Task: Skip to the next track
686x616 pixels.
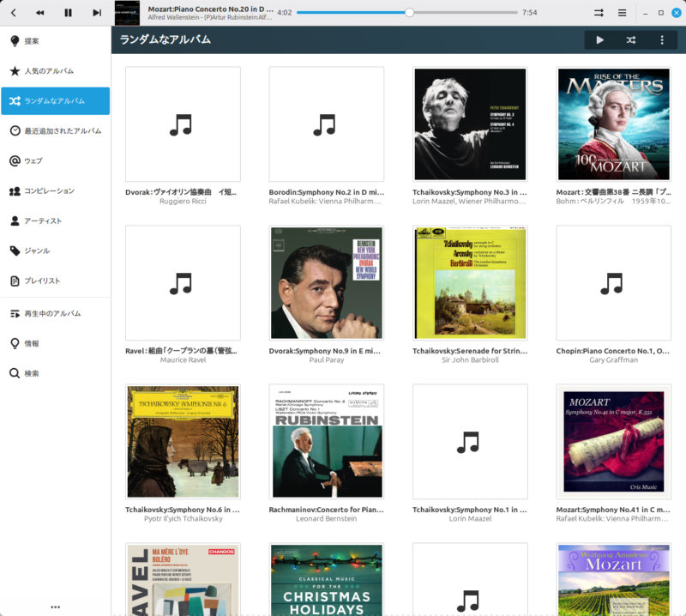Action: [x=97, y=13]
